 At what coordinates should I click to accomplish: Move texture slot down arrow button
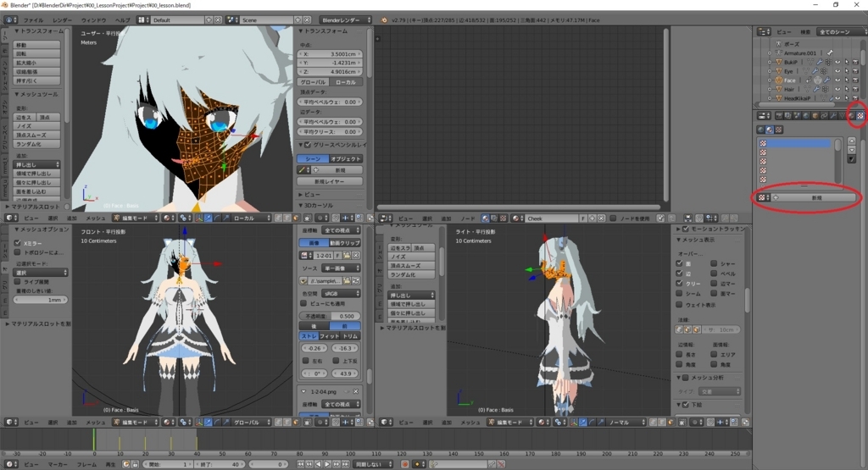[851, 150]
